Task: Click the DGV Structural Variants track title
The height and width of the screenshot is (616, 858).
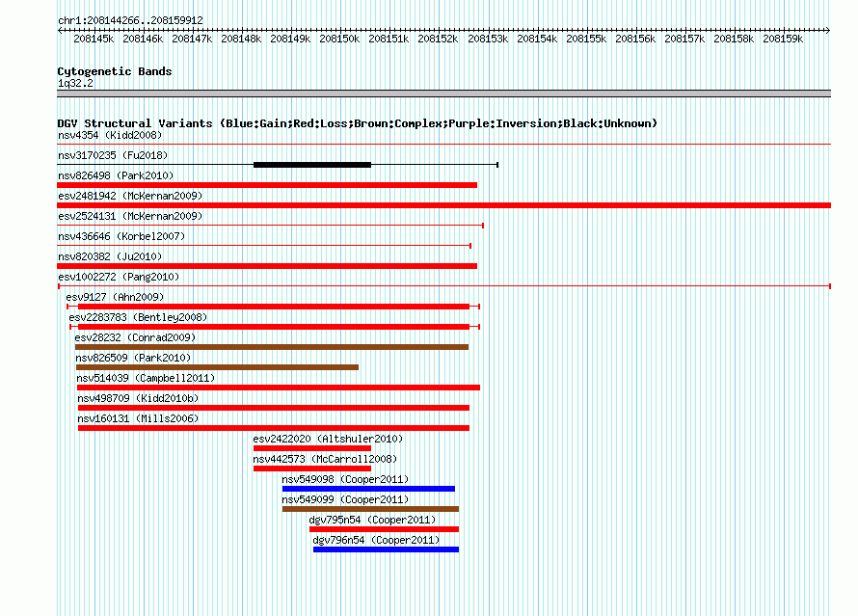Action: point(357,123)
